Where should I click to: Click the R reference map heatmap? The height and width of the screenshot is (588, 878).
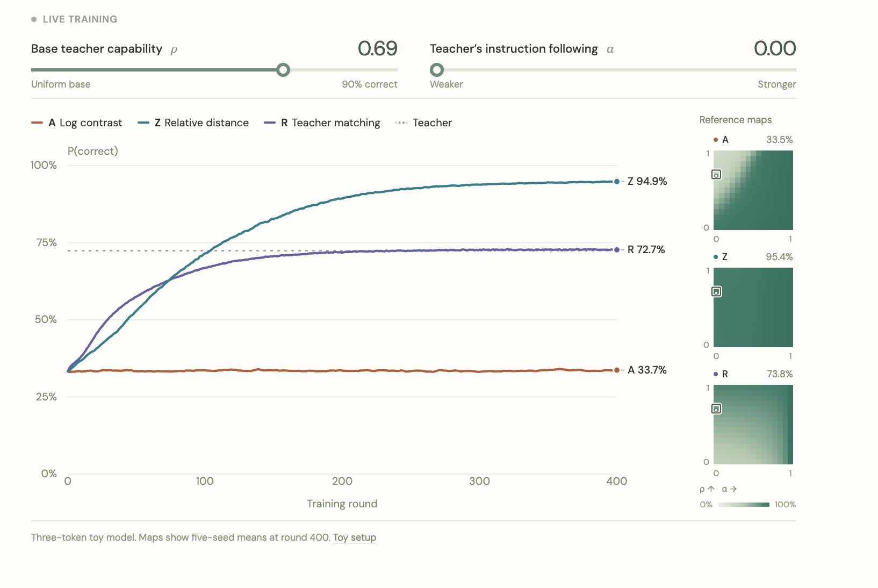click(x=753, y=425)
